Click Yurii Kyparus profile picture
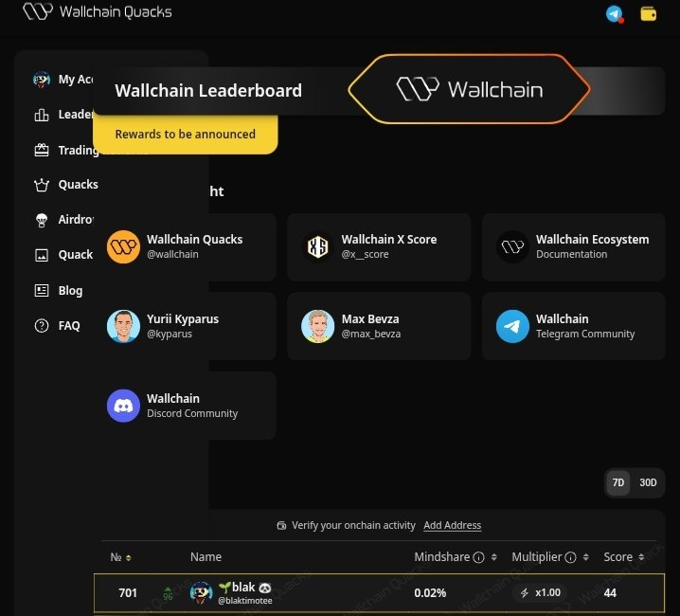Screen dimensions: 680x616 point(124,326)
